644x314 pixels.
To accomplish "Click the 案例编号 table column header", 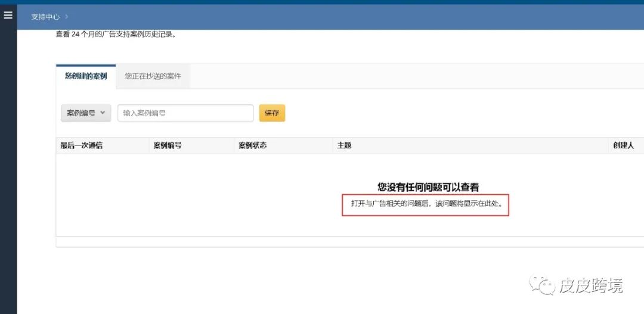I will click(x=168, y=146).
